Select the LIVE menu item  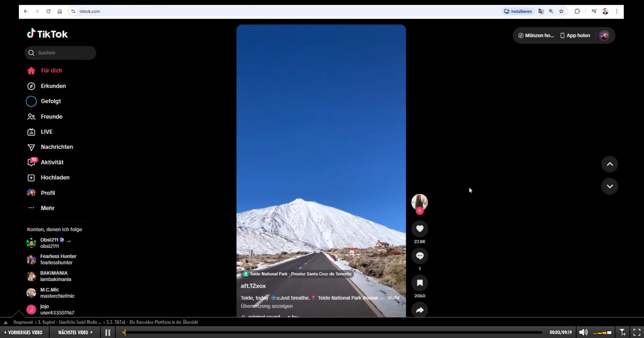click(47, 132)
